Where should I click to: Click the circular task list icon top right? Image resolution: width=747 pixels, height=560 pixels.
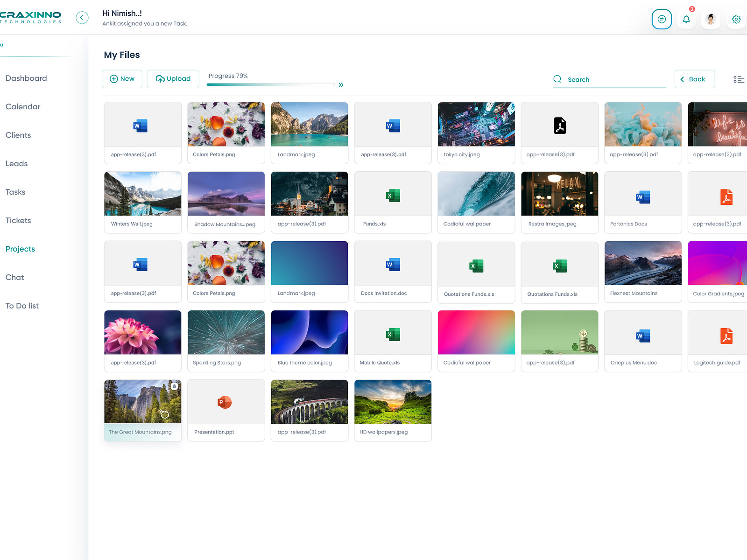(x=662, y=19)
